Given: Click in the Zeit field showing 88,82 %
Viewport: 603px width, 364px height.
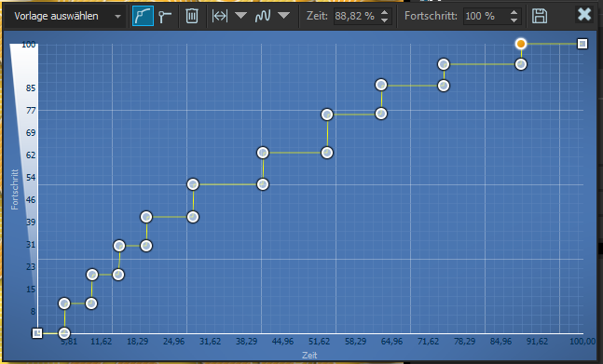Looking at the screenshot, I should point(356,16).
